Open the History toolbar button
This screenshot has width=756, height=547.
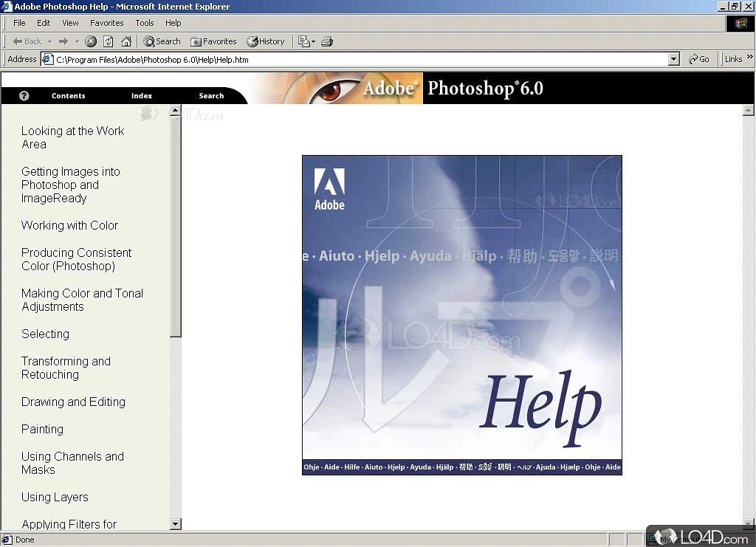(266, 42)
